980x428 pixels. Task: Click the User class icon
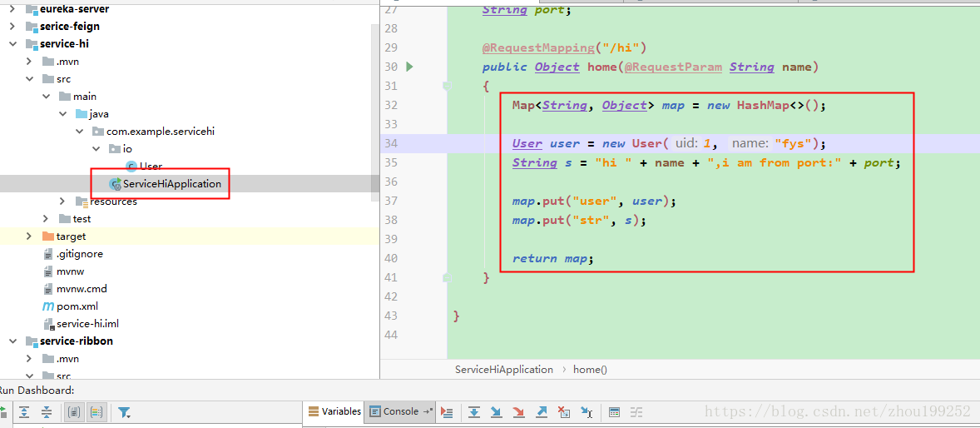coord(131,167)
